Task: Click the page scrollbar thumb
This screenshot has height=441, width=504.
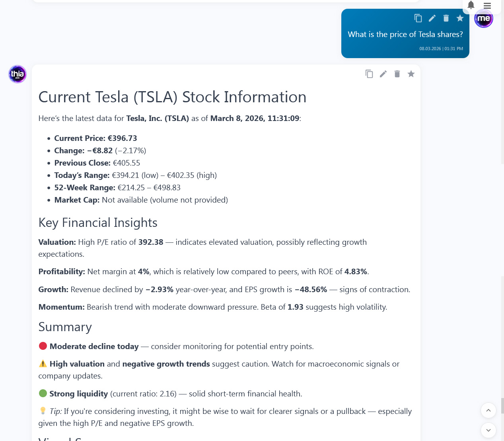Action: coord(502,405)
